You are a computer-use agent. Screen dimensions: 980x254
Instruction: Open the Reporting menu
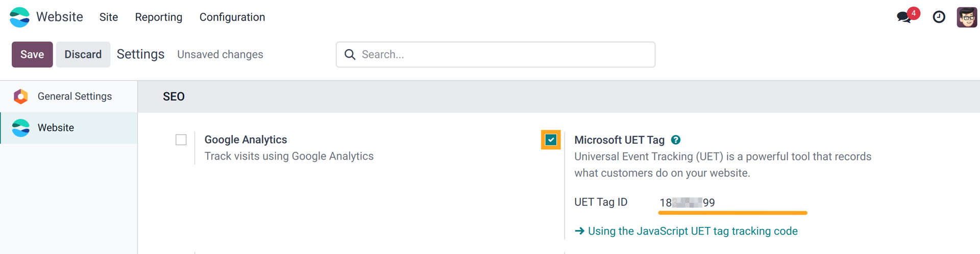[158, 17]
